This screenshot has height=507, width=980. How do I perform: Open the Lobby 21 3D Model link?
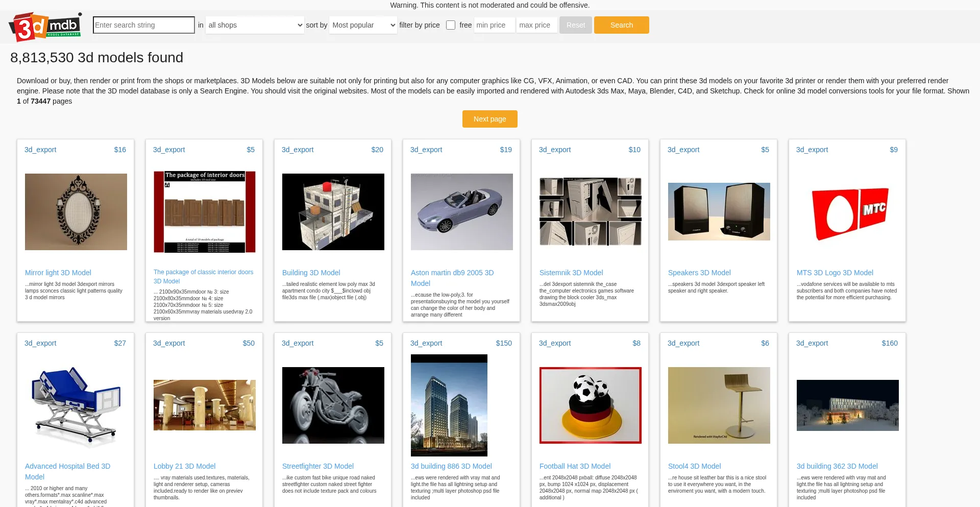[x=184, y=466]
